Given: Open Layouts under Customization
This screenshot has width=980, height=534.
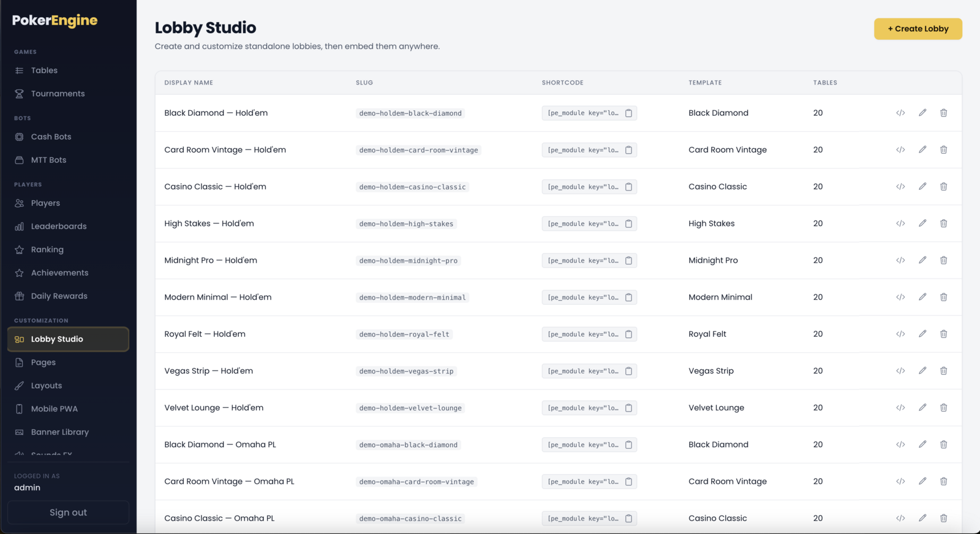Looking at the screenshot, I should click(68, 386).
